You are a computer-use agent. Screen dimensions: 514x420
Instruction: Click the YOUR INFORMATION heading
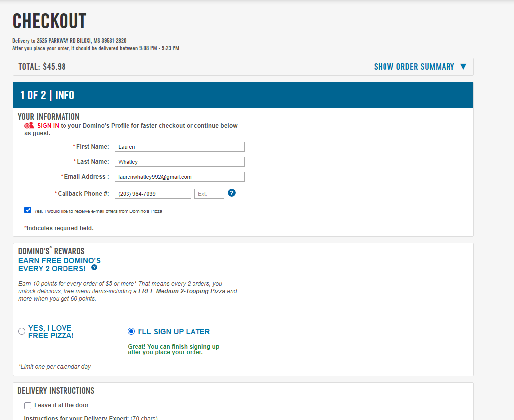pos(49,117)
